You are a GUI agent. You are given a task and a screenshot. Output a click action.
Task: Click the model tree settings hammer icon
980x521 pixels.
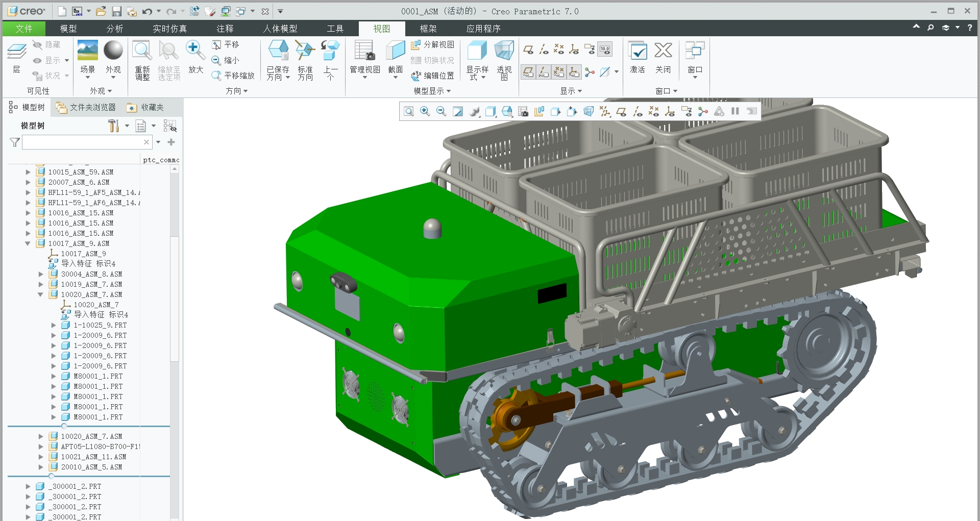pyautogui.click(x=113, y=126)
